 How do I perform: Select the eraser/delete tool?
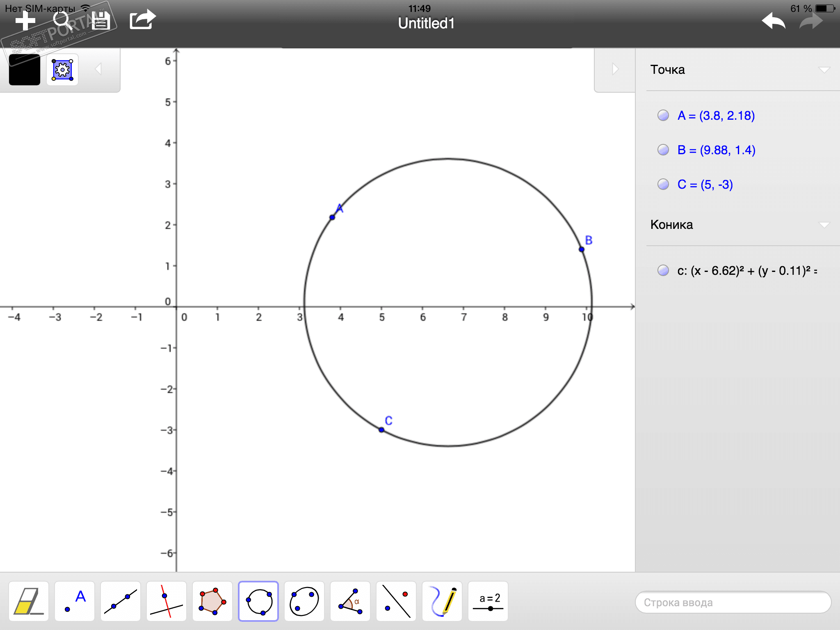pyautogui.click(x=28, y=601)
